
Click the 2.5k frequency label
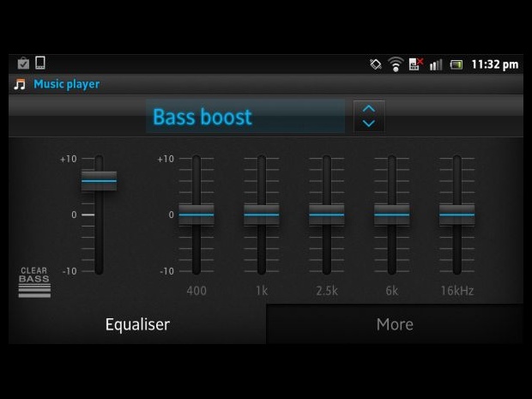(327, 291)
